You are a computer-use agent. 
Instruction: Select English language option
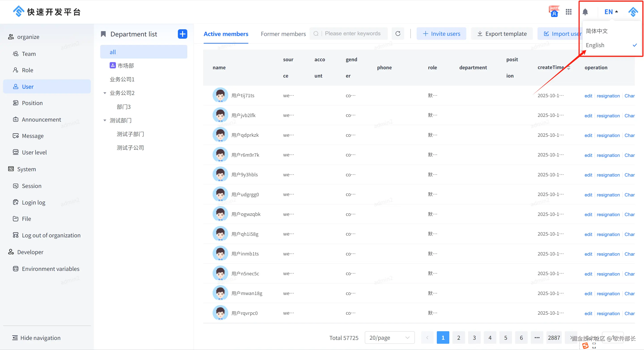(x=595, y=45)
